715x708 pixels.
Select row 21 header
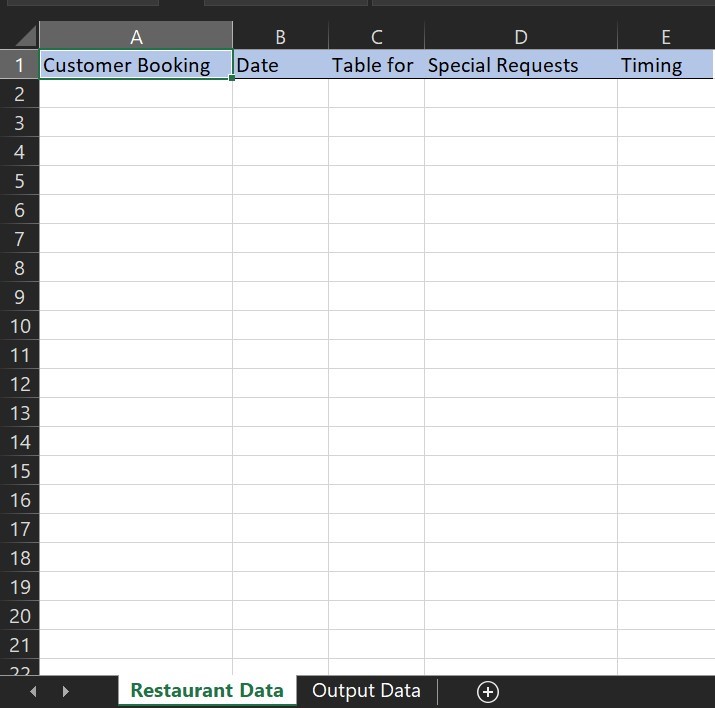19,645
